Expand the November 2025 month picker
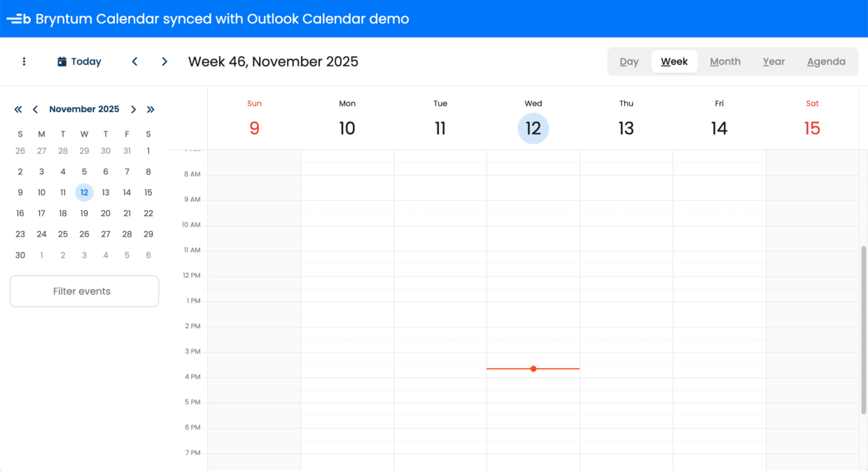Viewport: 868px width, 471px height. (84, 109)
